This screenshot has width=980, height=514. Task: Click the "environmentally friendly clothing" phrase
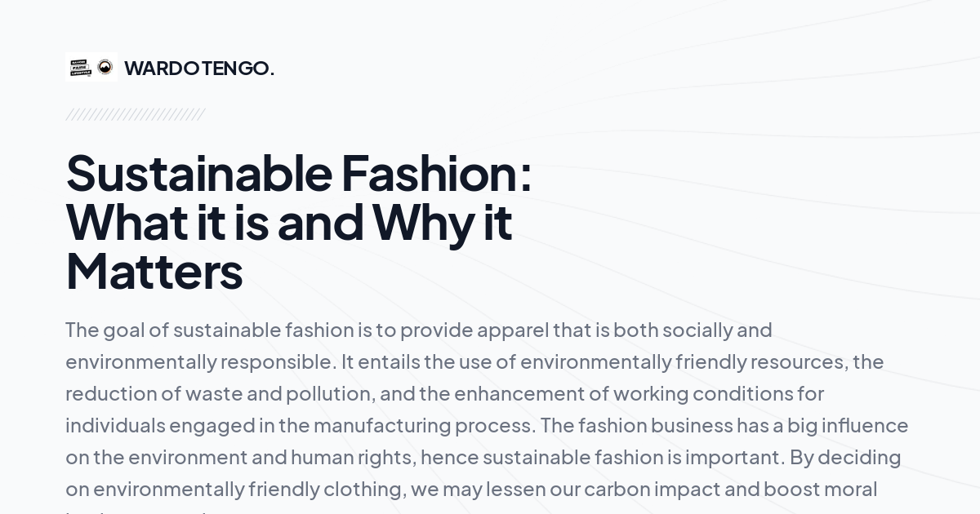point(247,489)
